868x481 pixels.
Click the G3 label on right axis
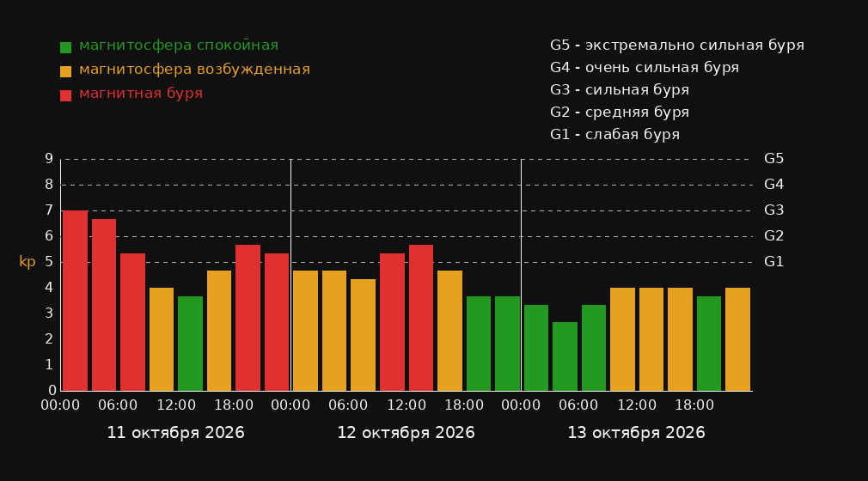coord(773,210)
